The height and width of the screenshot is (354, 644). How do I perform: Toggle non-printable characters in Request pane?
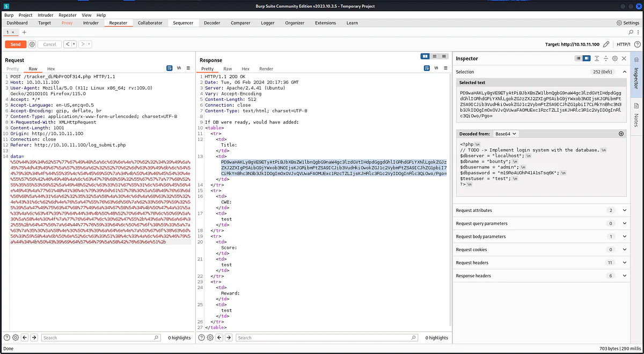[x=179, y=69]
